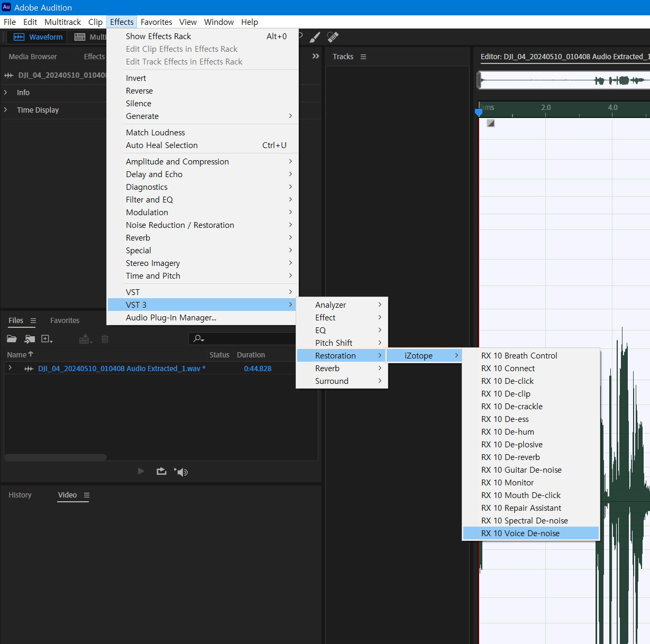The width and height of the screenshot is (650, 644).
Task: Open the Pitch Shift submenu
Action: [342, 343]
